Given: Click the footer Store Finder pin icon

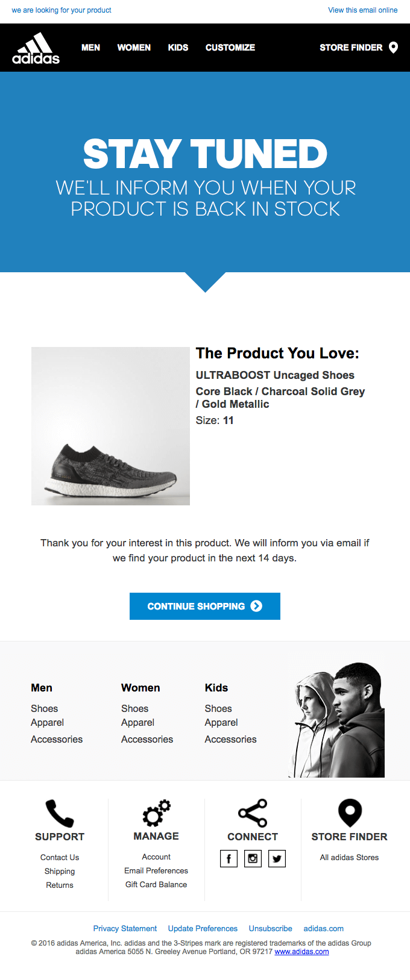Looking at the screenshot, I should [x=350, y=813].
